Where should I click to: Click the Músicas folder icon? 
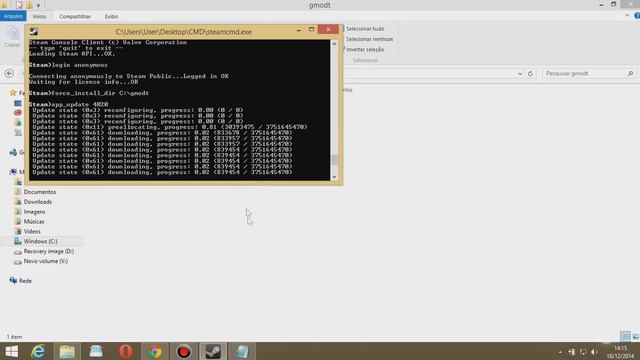[18, 221]
